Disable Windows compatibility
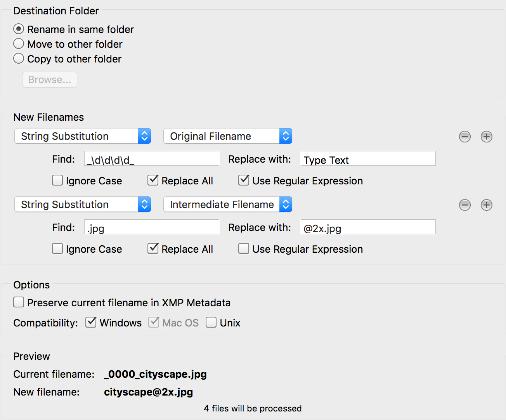Screen dimensions: 506x420 pos(90,322)
